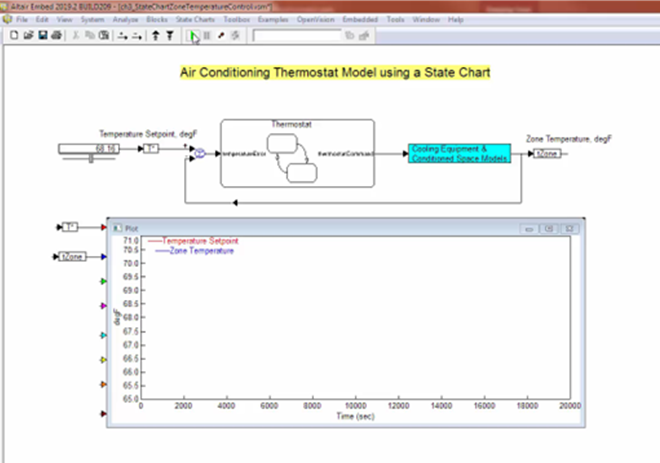Select the tZone output variable block

[547, 154]
